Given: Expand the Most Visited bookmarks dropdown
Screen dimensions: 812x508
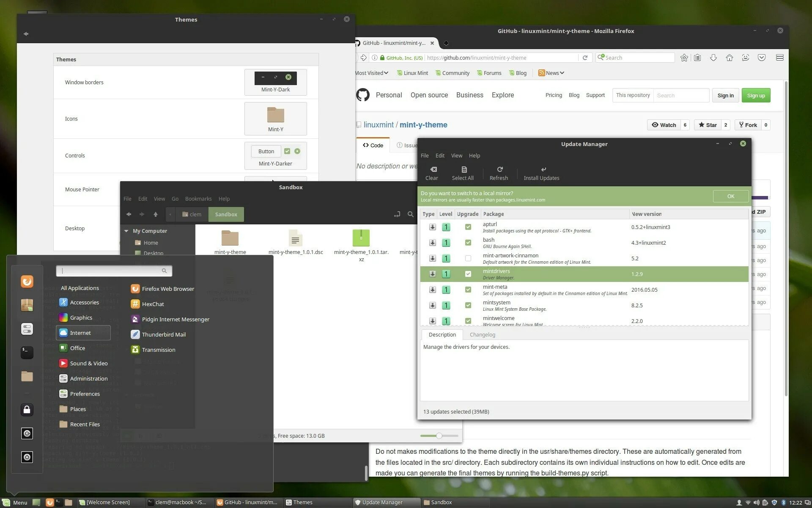Looking at the screenshot, I should click(x=371, y=73).
